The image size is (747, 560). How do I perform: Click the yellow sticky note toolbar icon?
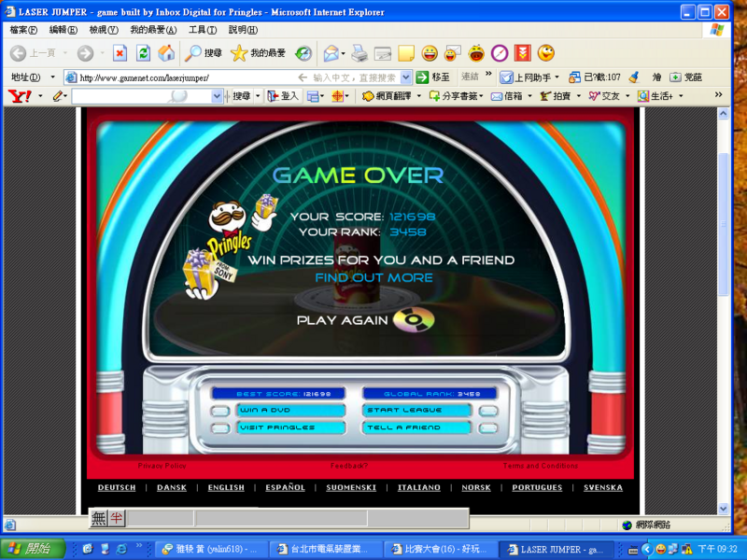406,53
